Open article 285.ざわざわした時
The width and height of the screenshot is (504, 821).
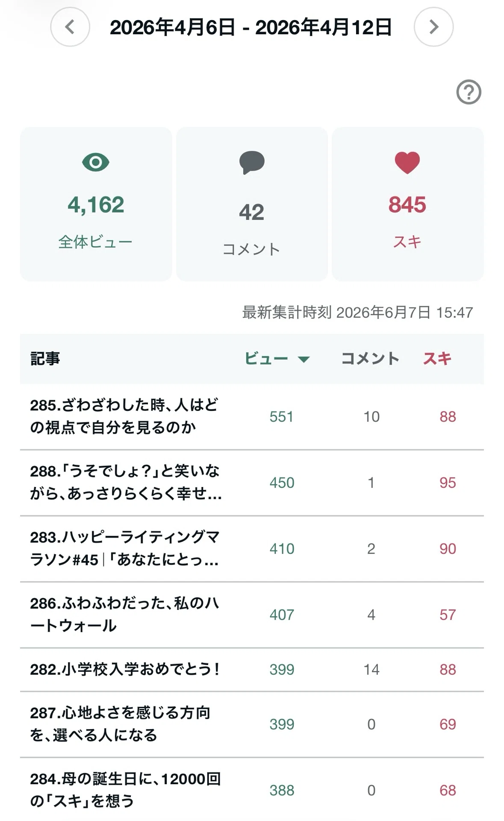tap(124, 416)
